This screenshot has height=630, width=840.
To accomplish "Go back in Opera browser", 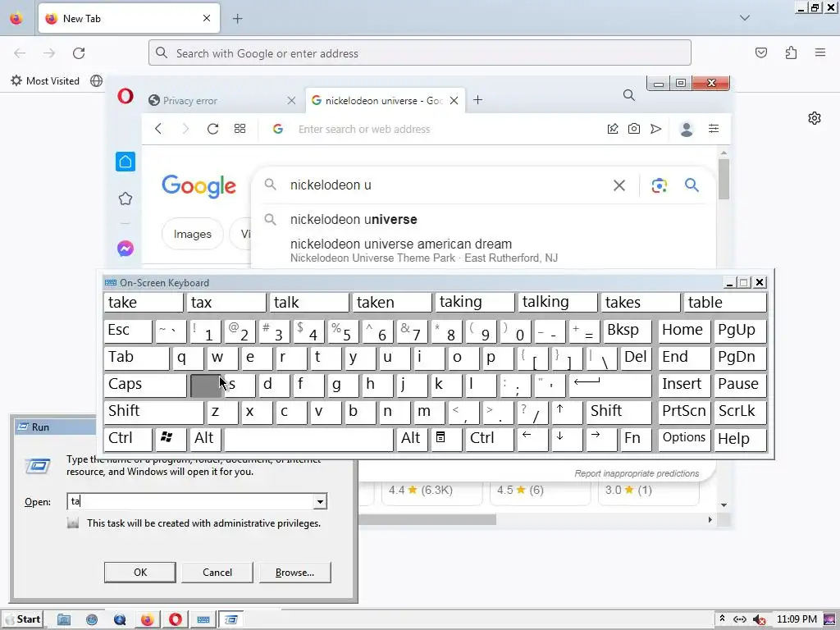I will pos(158,129).
